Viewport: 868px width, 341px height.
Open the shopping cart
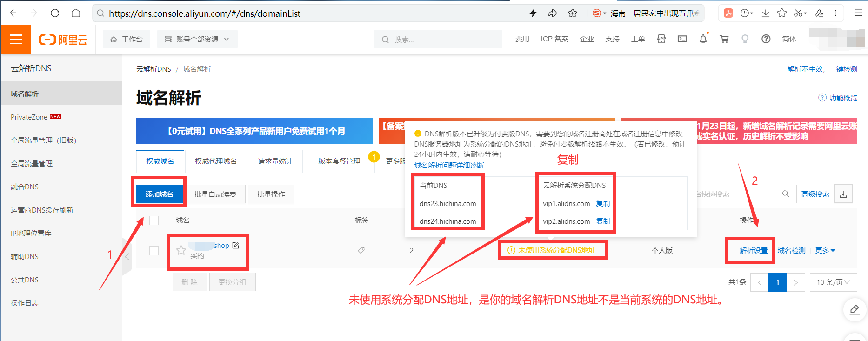(x=724, y=39)
